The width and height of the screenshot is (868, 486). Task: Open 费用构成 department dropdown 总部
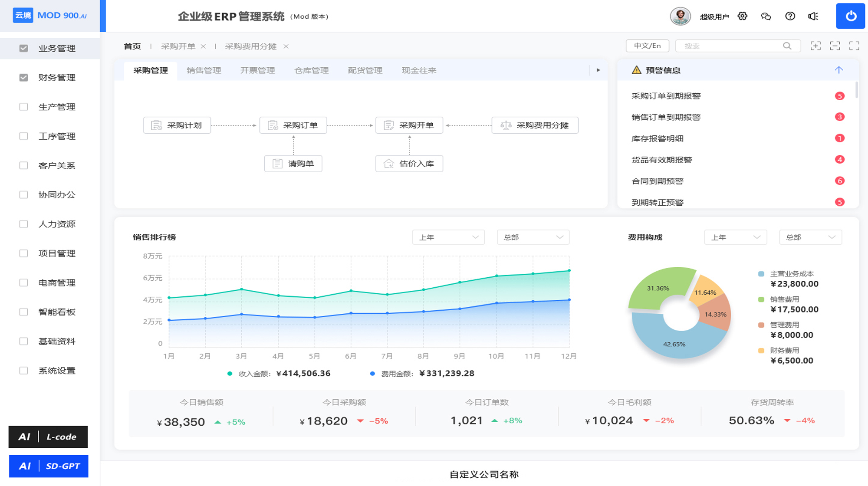point(811,237)
